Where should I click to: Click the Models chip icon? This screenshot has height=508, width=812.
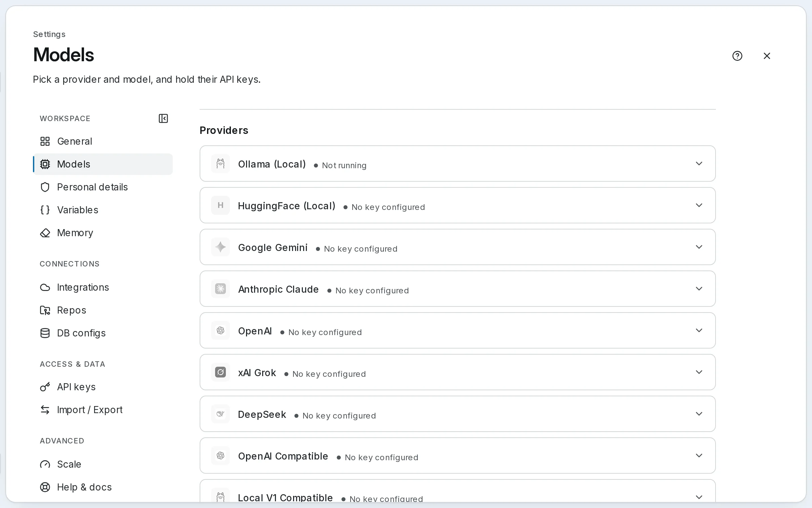[45, 164]
